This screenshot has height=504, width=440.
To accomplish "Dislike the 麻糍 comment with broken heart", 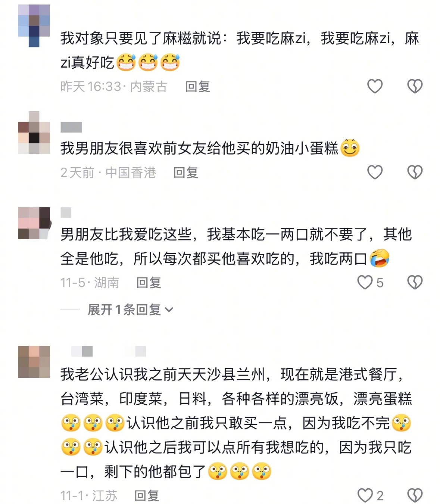I will click(x=415, y=86).
